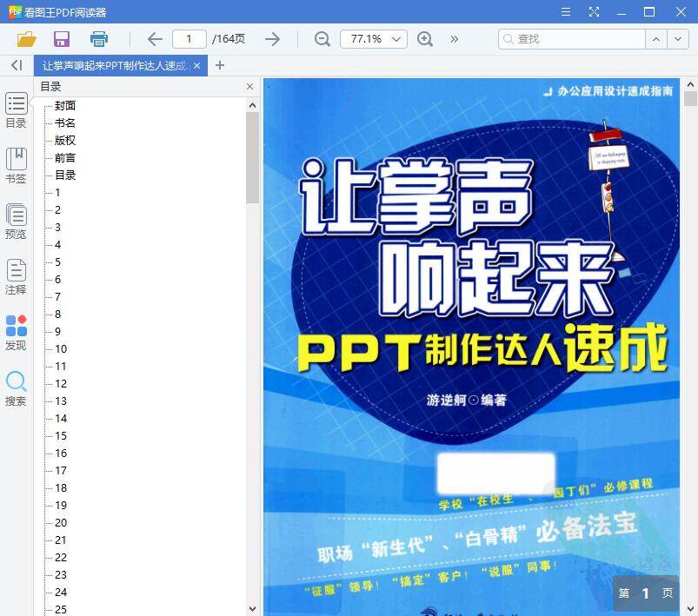
Task: Click the outline panel scrollbar thumb
Action: (x=252, y=157)
